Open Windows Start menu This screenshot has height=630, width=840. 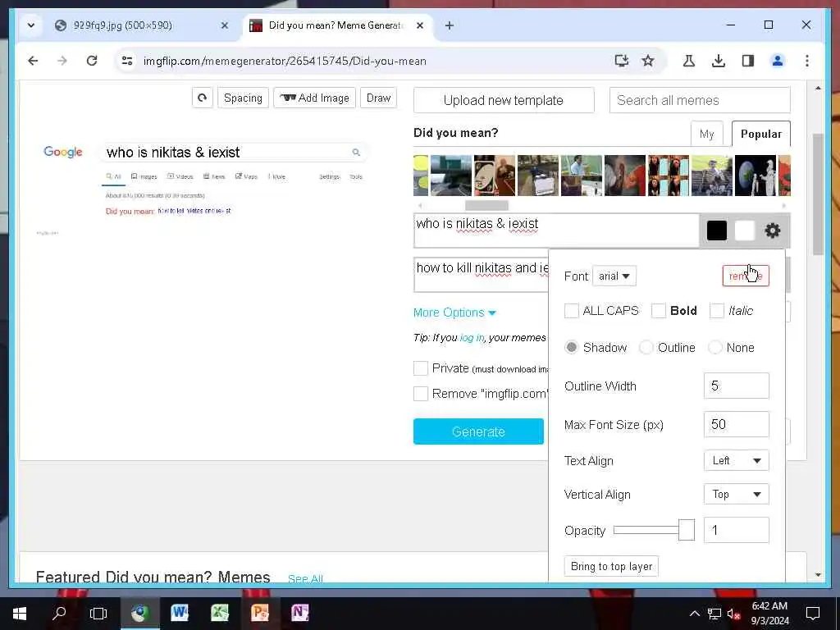point(20,614)
